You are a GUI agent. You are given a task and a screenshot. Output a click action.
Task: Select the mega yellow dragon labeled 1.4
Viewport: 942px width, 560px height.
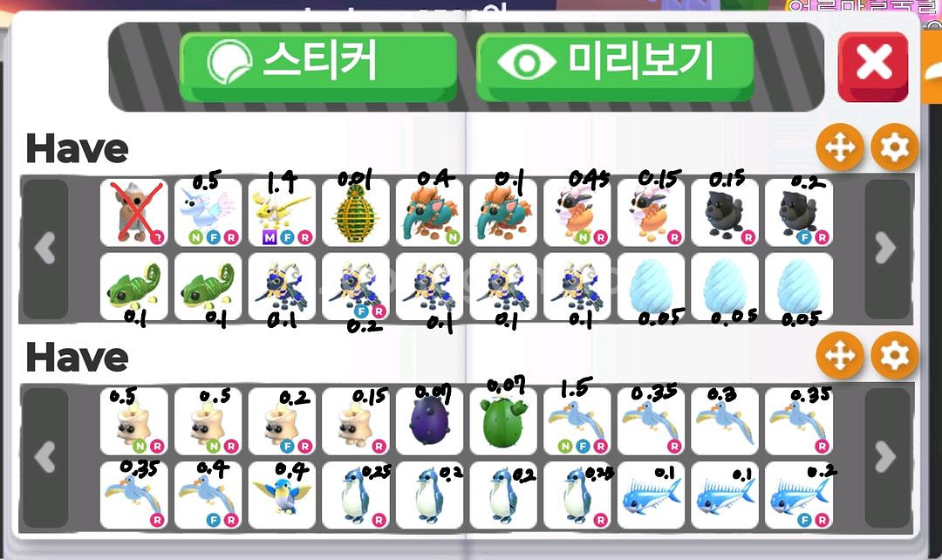click(282, 213)
